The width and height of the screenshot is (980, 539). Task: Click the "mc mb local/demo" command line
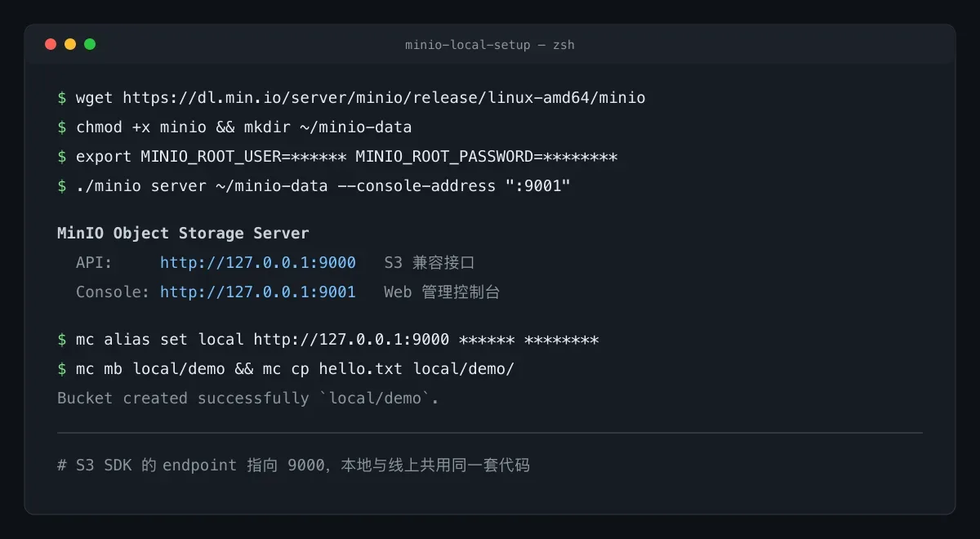pos(286,369)
